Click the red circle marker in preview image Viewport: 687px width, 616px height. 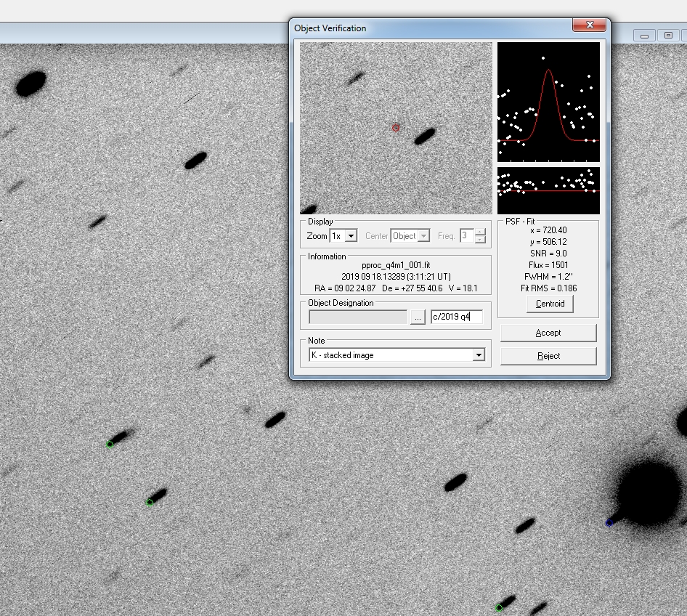pyautogui.click(x=396, y=128)
